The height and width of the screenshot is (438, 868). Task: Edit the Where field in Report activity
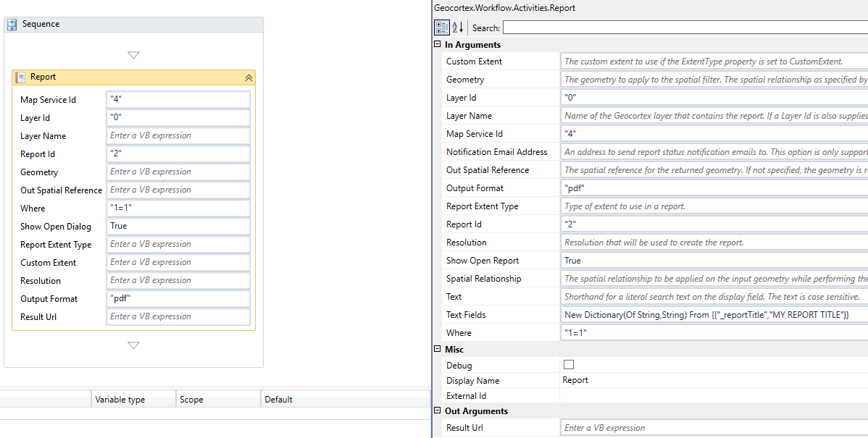[x=178, y=208]
